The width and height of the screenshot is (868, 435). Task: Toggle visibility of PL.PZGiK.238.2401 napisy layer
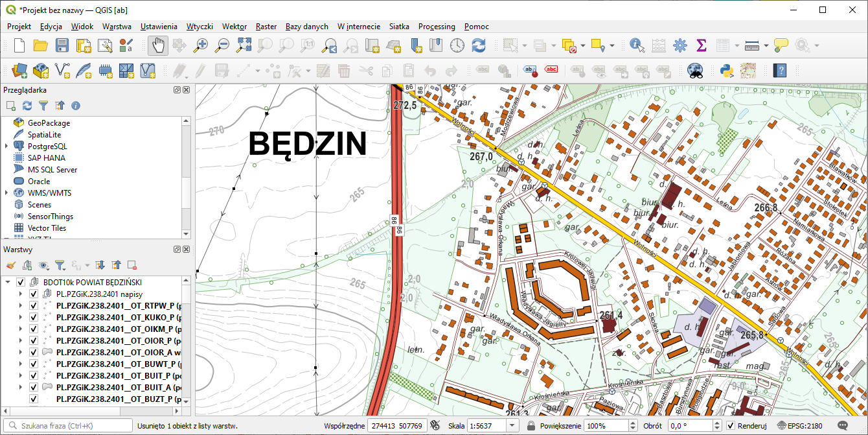(x=34, y=294)
